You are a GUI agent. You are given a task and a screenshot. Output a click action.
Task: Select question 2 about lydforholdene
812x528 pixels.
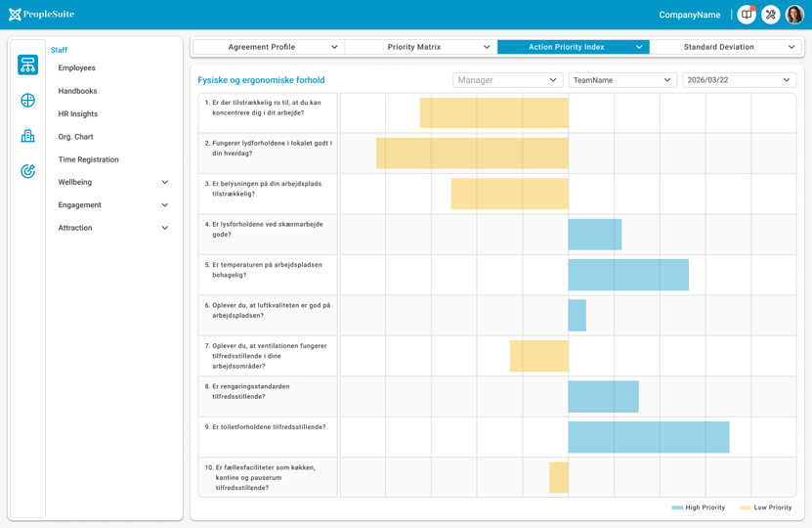(268, 153)
